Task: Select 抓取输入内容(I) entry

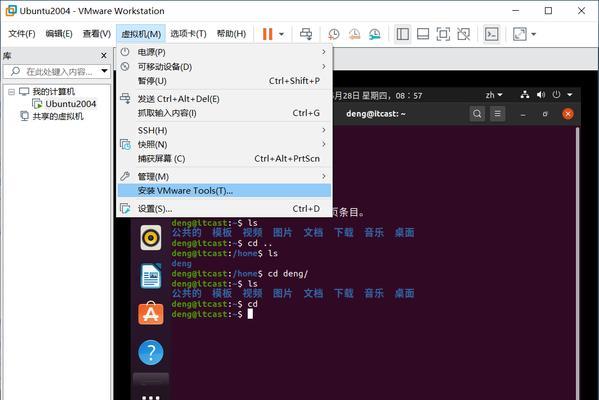Action: (224, 113)
